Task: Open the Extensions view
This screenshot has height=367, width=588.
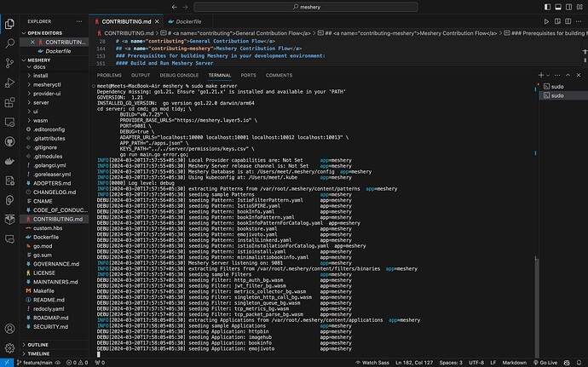Action: [x=9, y=102]
